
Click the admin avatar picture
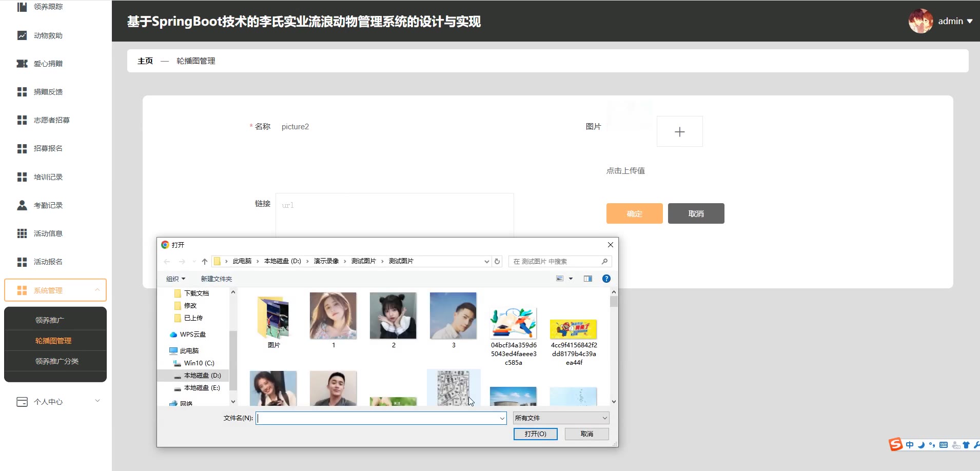(x=921, y=21)
